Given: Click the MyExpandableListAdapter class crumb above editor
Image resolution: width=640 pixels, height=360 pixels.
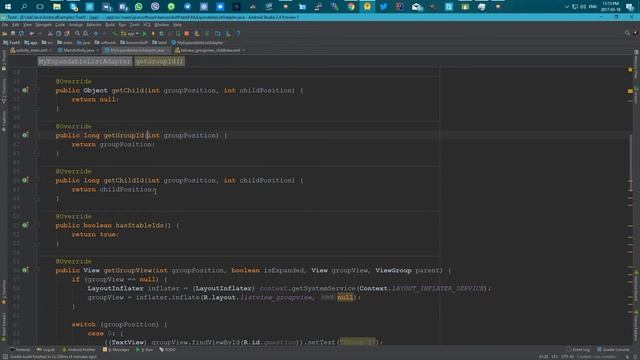Looking at the screenshot, I should pos(85,61).
